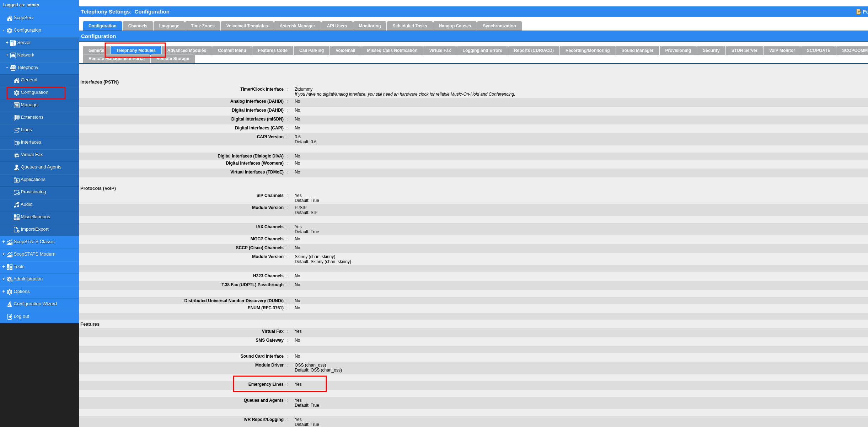Screen dimensions: 868x427
Task: Expand ScopSTATS Classic plus sign
Action: click(4, 242)
